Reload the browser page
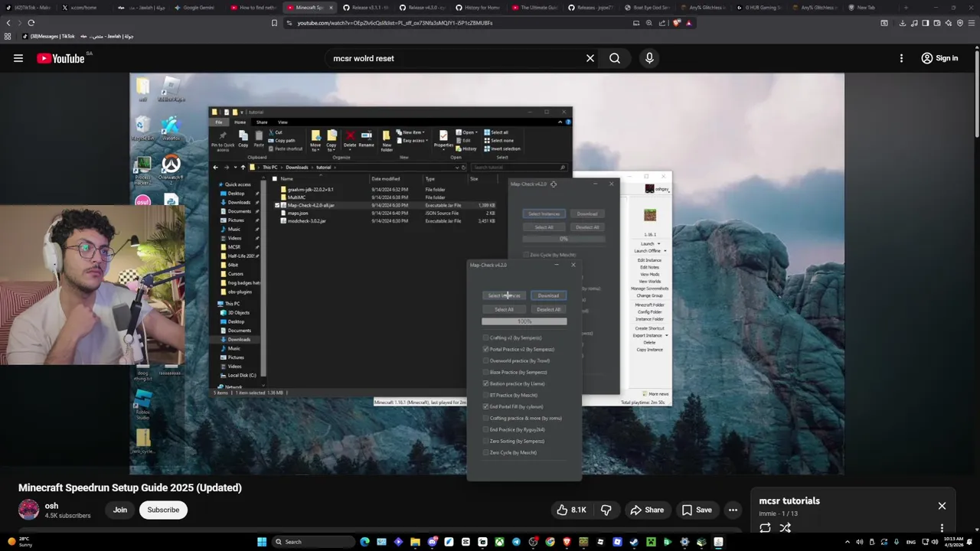Image resolution: width=980 pixels, height=551 pixels. click(x=31, y=23)
